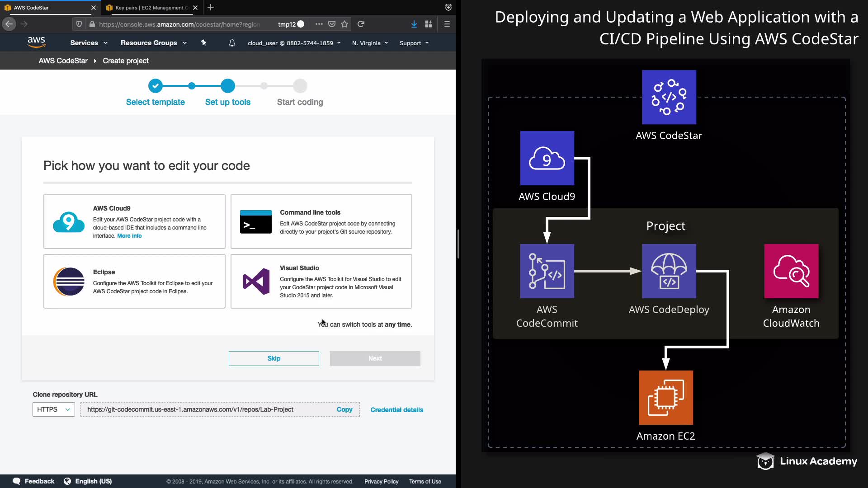Viewport: 868px width, 488px height.
Task: Open the HTTPS protocol dropdown
Action: [x=53, y=409]
